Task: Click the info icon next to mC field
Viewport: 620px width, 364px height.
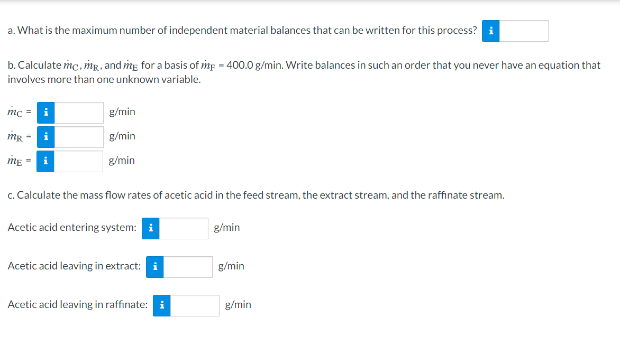Action: pos(45,113)
